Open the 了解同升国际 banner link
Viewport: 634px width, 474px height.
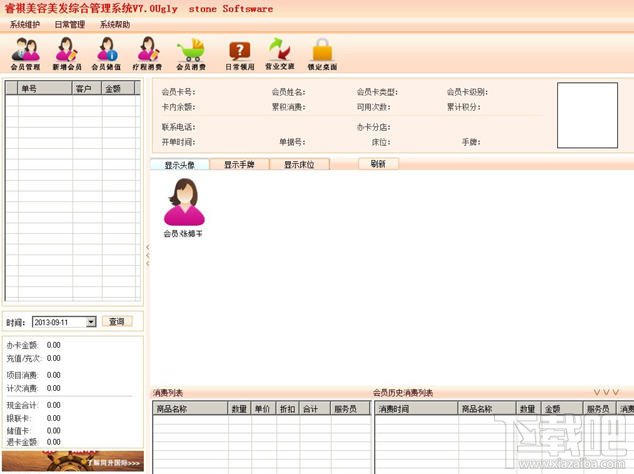[x=73, y=461]
